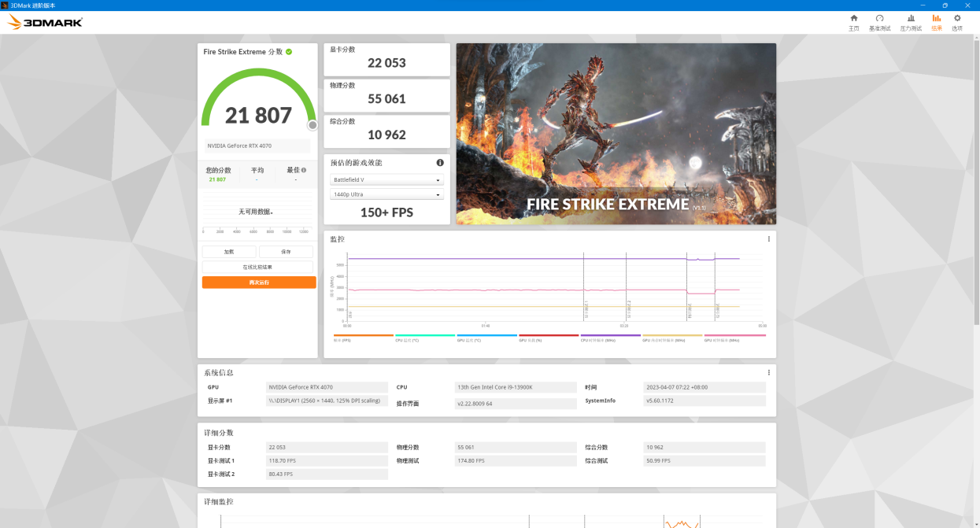Open the Battlefield V game dropdown
980x528 pixels.
pos(386,180)
